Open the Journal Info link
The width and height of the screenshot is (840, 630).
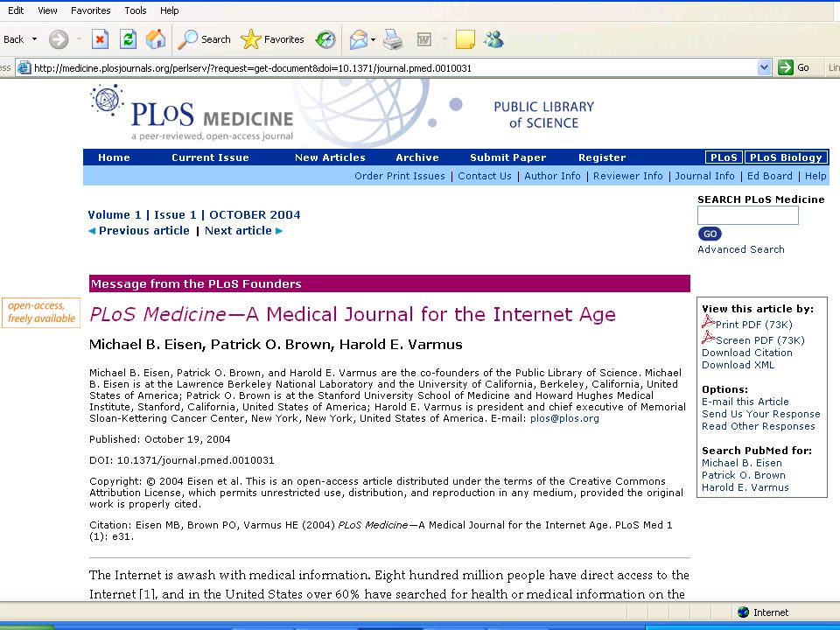(704, 176)
